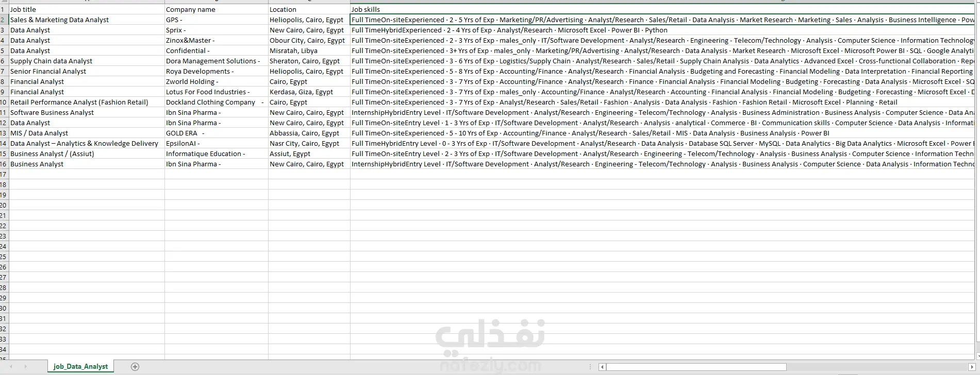Select 'Senior Financial Analyst' cell
The height and width of the screenshot is (375, 980).
pyautogui.click(x=87, y=71)
